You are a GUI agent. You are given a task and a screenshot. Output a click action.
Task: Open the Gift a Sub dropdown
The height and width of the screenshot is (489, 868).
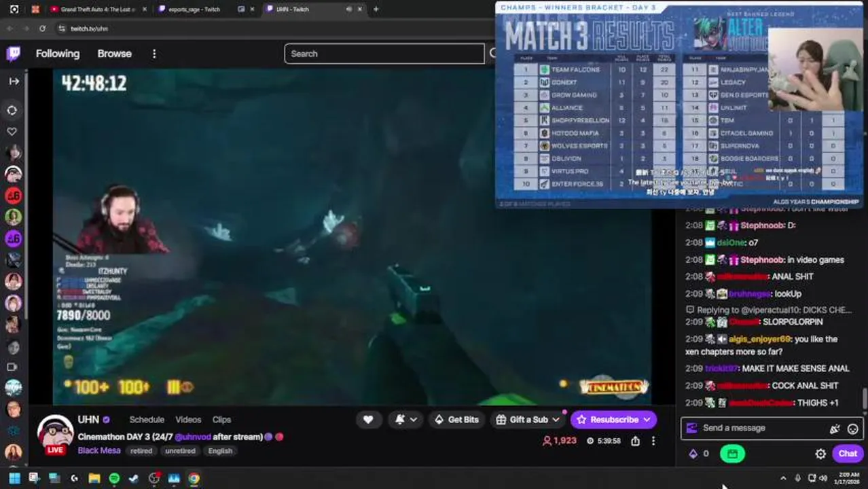527,420
